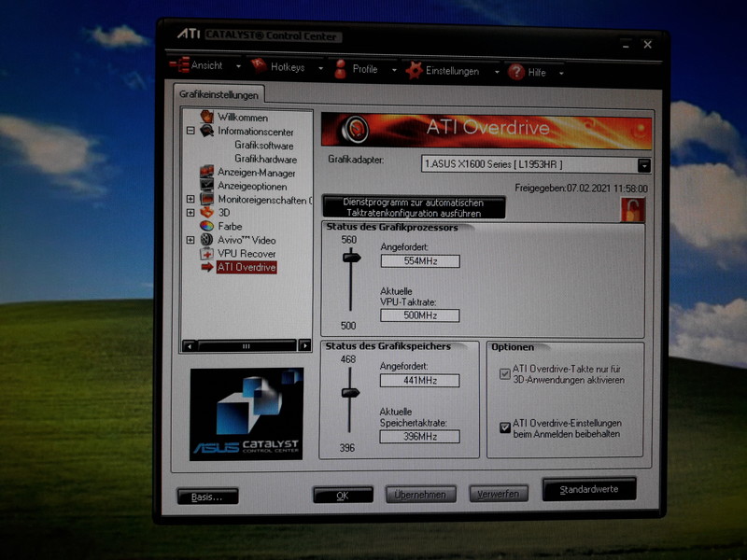Open the Einstellungen dropdown arrow
747x560 pixels.
[x=497, y=73]
